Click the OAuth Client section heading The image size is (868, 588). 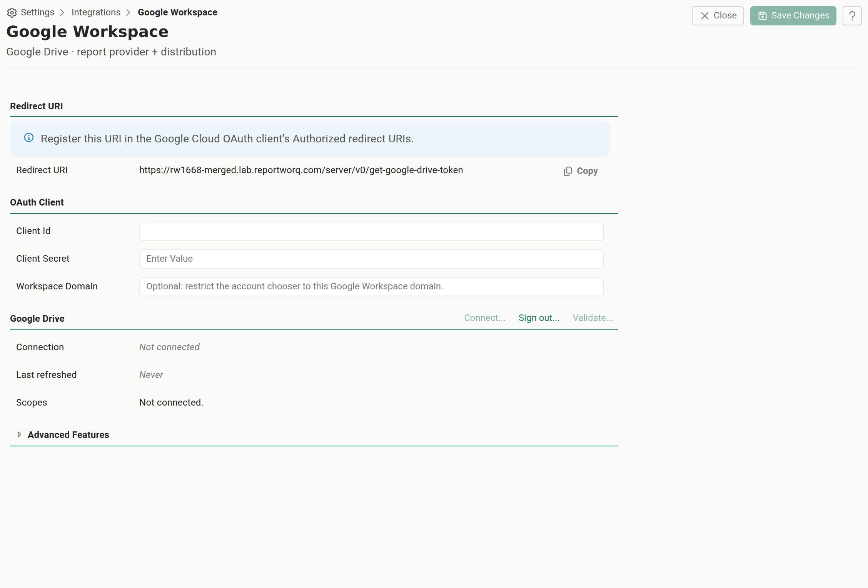37,202
